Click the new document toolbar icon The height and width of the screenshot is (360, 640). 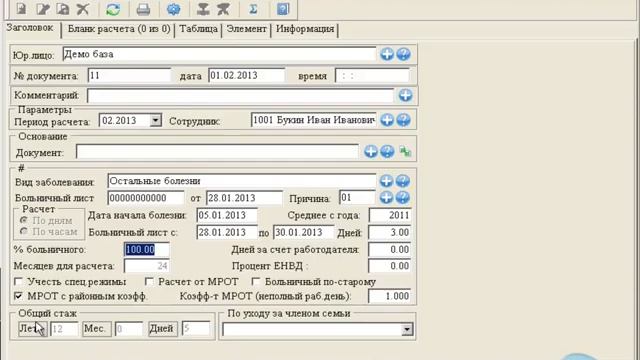(x=21, y=9)
